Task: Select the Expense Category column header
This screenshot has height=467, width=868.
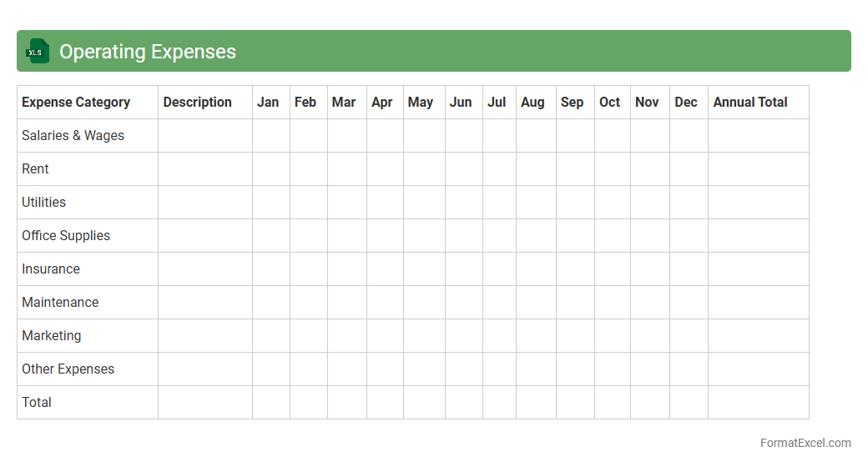Action: point(76,102)
